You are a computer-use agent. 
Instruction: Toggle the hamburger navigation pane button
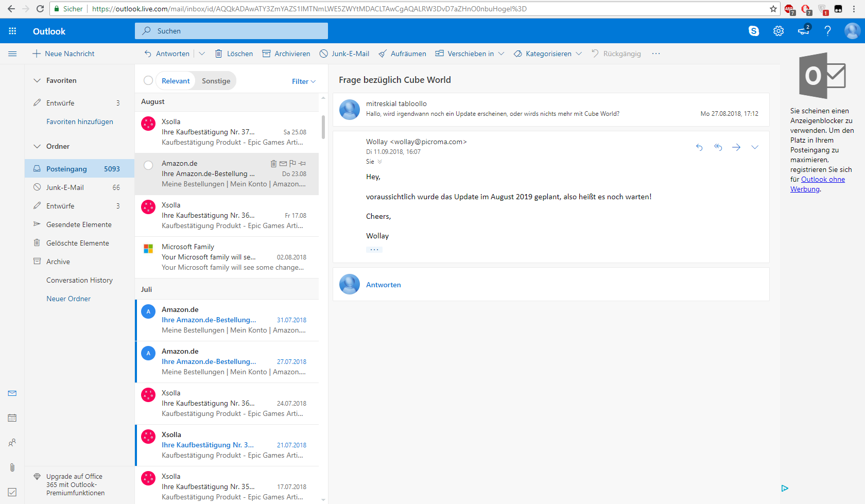point(12,54)
